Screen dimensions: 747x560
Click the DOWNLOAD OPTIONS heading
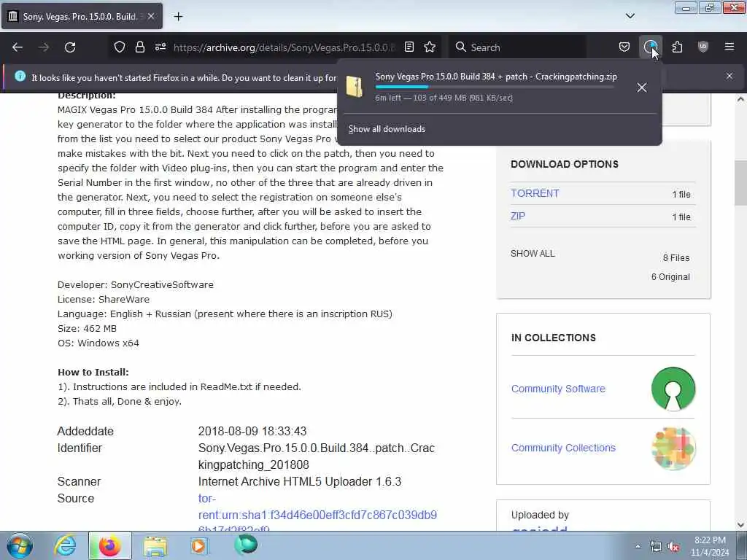[x=565, y=164]
